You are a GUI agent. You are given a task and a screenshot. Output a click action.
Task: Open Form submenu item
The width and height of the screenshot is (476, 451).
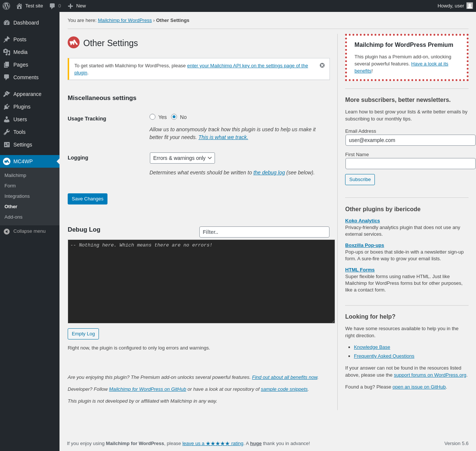(10, 186)
